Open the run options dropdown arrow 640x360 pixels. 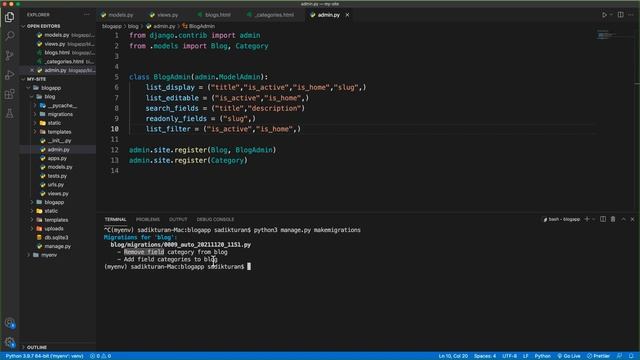(x=611, y=15)
